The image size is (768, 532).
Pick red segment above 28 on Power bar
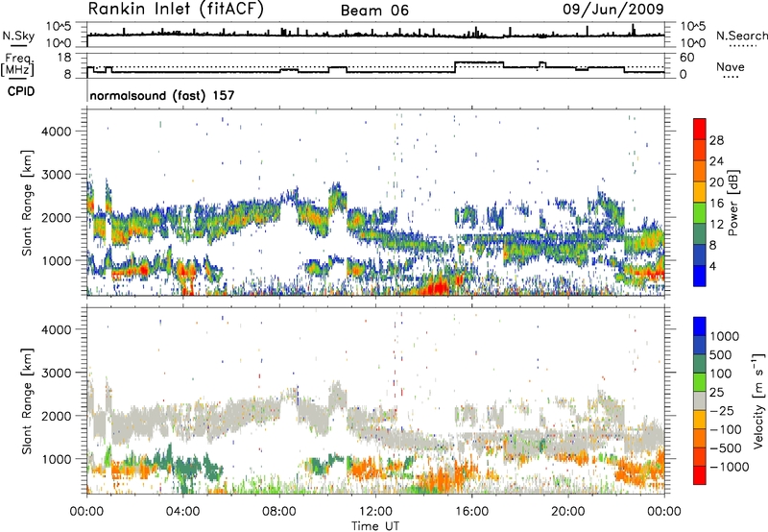coord(700,129)
